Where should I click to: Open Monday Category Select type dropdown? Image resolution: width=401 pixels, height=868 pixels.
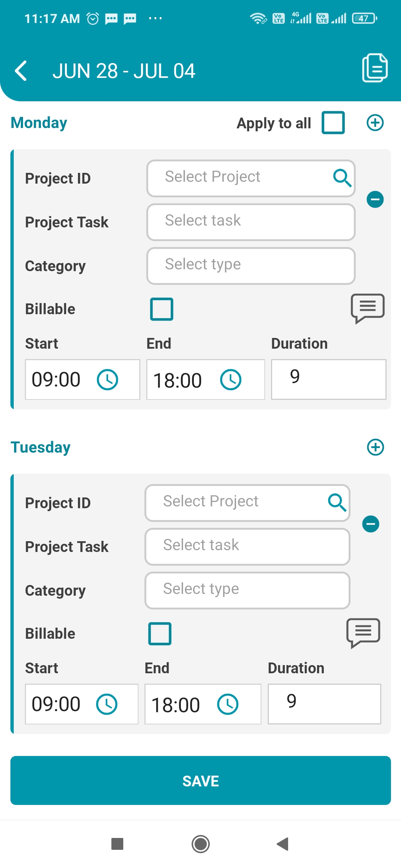(251, 266)
